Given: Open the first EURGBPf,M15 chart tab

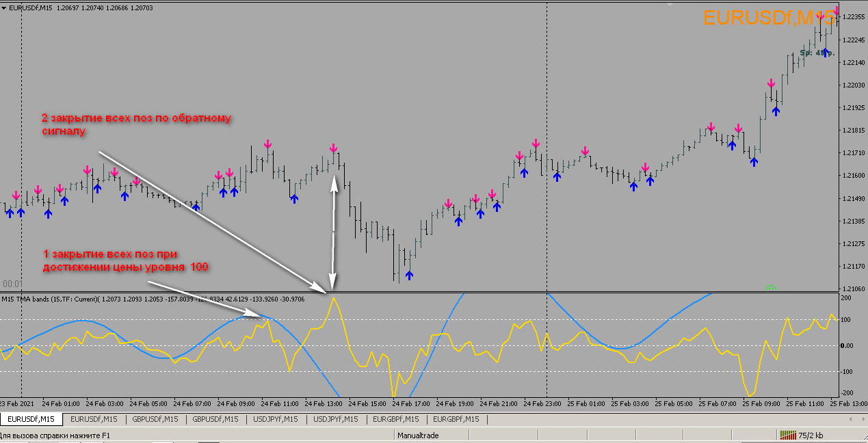Looking at the screenshot, I should point(395,419).
